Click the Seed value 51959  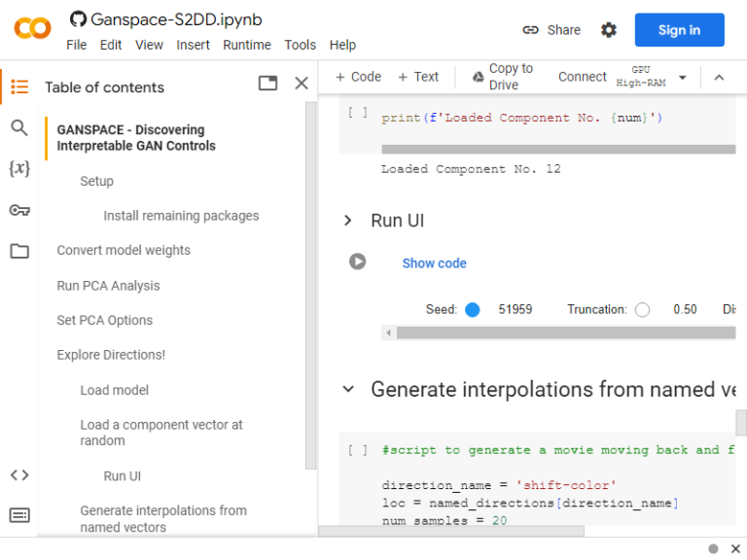[515, 309]
